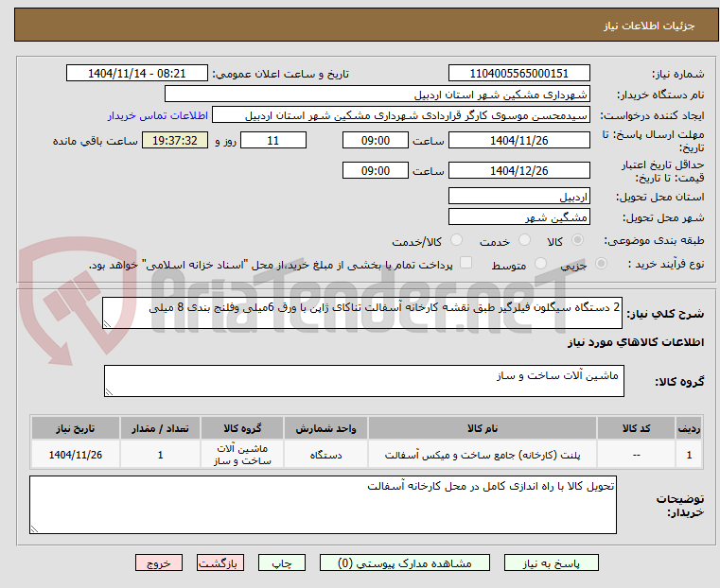The width and height of the screenshot is (720, 588).
Task: Click the remaining time 19:37:32 field
Action: pos(175,140)
